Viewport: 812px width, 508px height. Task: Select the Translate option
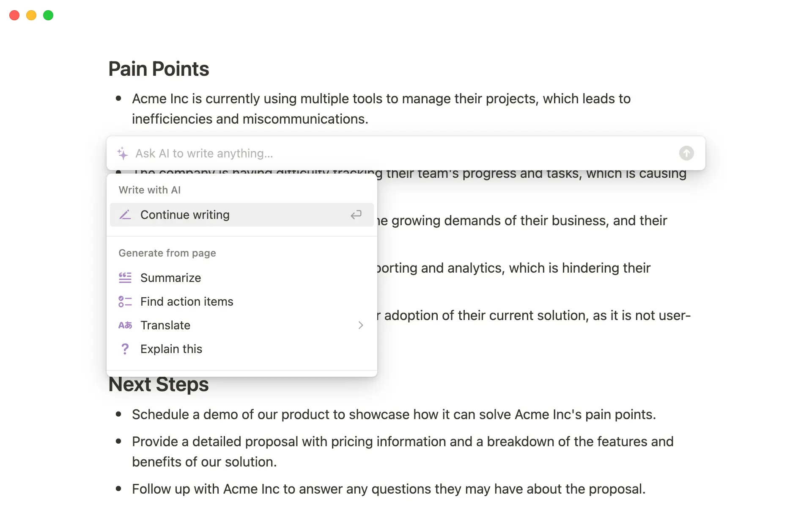pyautogui.click(x=165, y=325)
